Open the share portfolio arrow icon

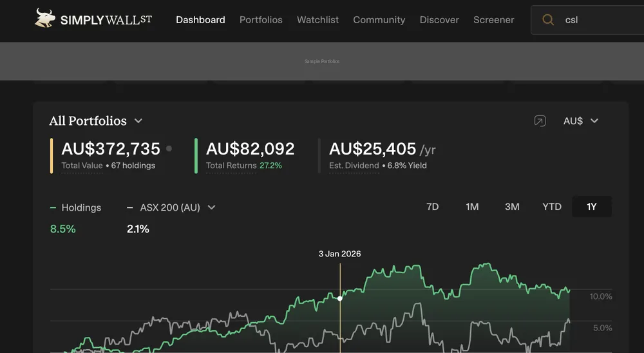point(540,121)
